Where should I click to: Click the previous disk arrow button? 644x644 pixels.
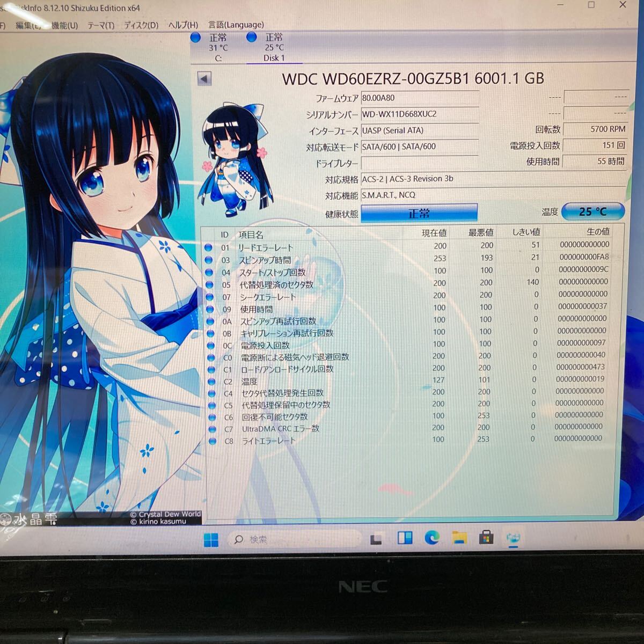[204, 79]
